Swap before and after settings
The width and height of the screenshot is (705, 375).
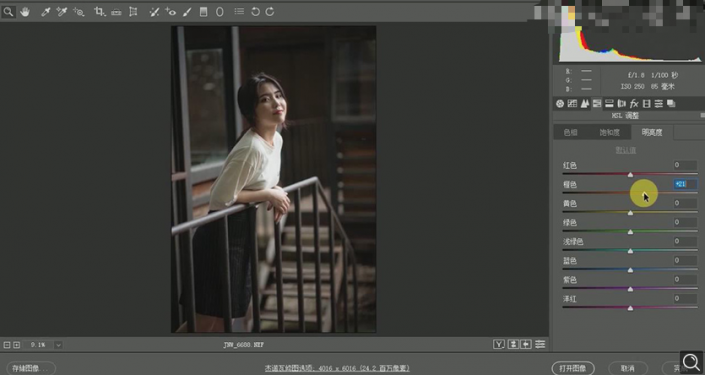513,344
